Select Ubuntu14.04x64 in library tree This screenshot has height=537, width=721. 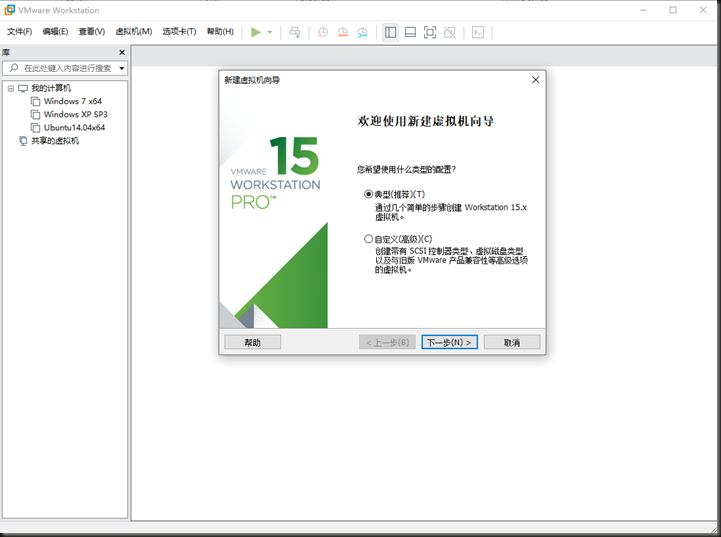pos(74,128)
